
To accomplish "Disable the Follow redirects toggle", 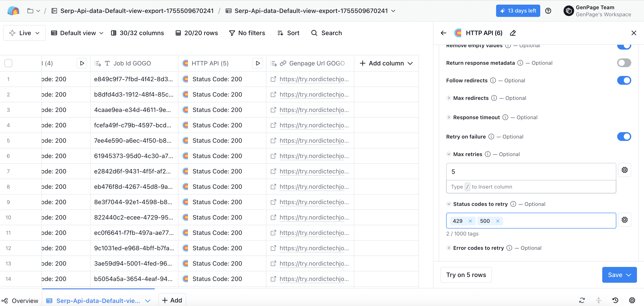I will tap(624, 80).
